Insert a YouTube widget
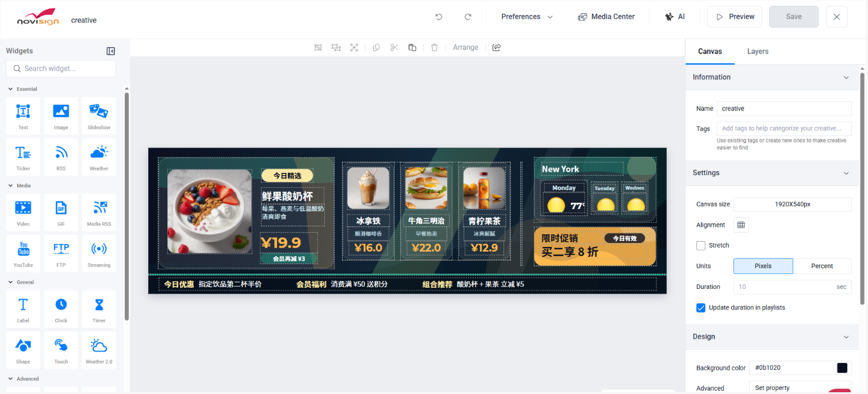The image size is (868, 394). click(x=23, y=253)
